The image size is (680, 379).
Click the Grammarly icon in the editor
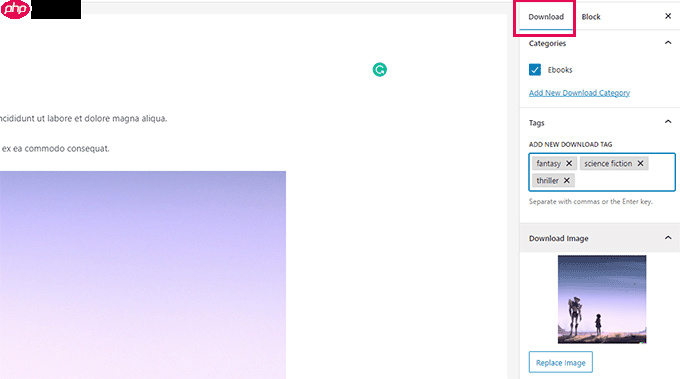click(x=379, y=69)
